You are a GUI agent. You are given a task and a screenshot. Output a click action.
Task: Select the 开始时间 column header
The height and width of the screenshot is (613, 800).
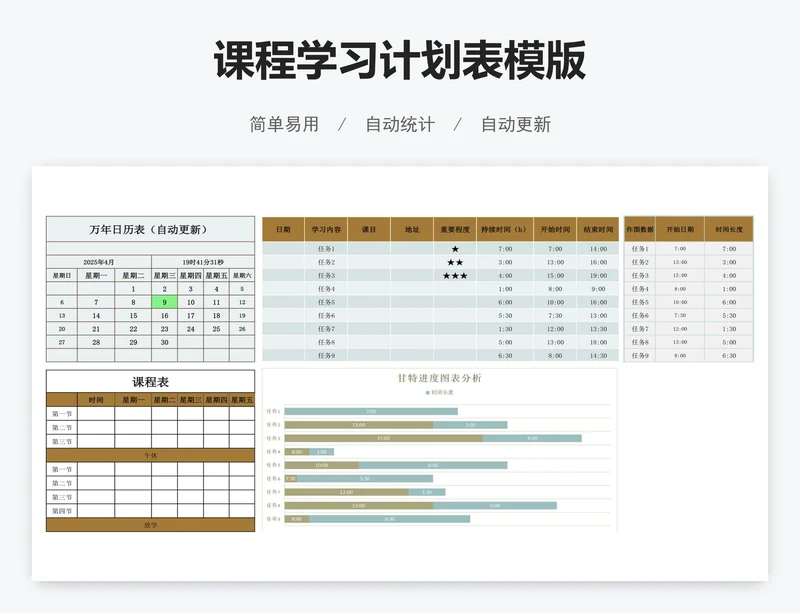click(x=555, y=229)
